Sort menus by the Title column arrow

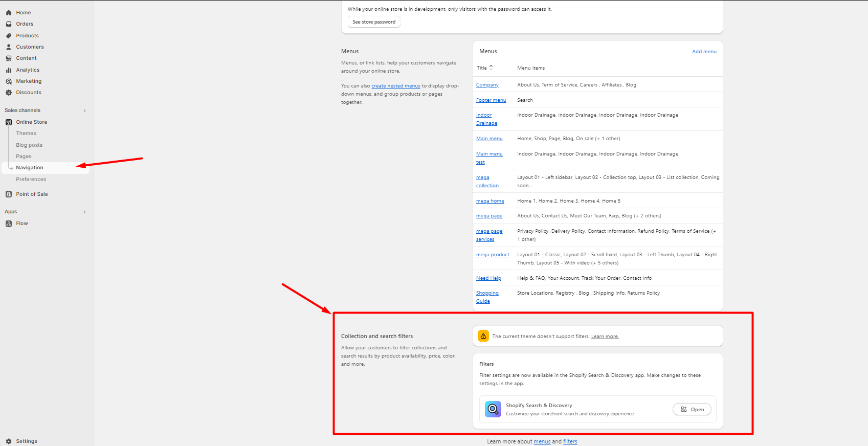click(491, 68)
